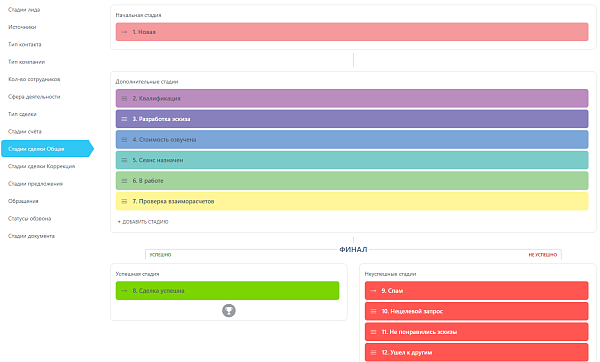
Task: Add a stage via Добавить стадию
Action: point(143,222)
